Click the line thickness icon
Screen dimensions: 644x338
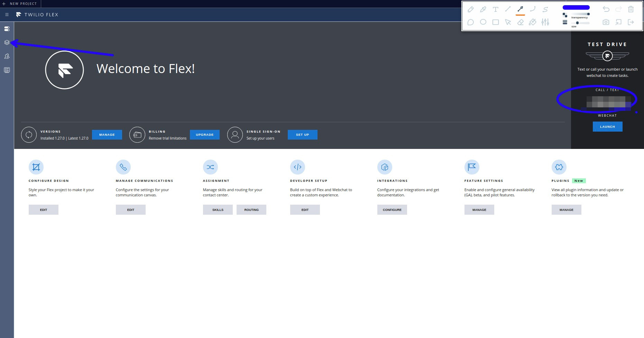565,22
